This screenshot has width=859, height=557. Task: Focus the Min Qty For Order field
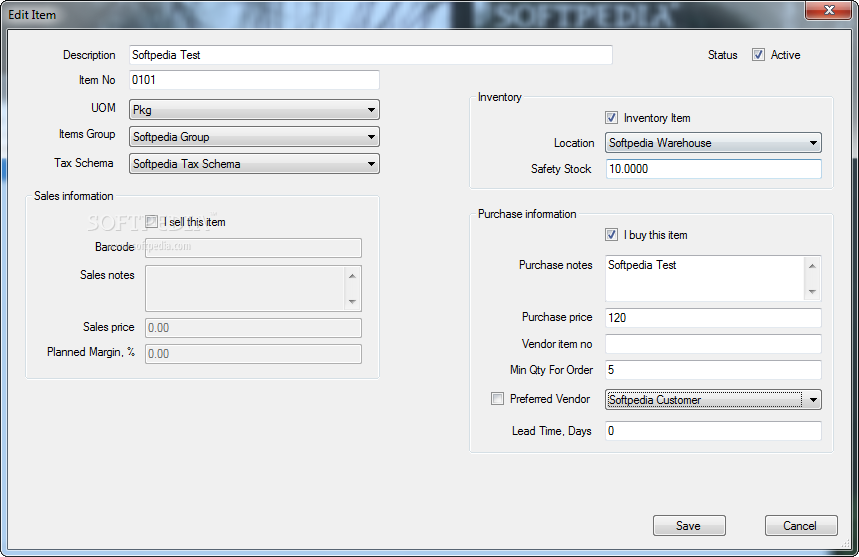pyautogui.click(x=713, y=370)
